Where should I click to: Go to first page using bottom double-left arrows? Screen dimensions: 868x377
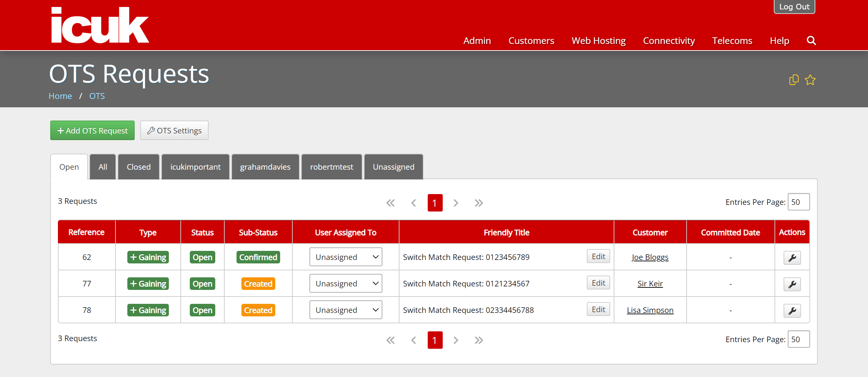(x=390, y=340)
